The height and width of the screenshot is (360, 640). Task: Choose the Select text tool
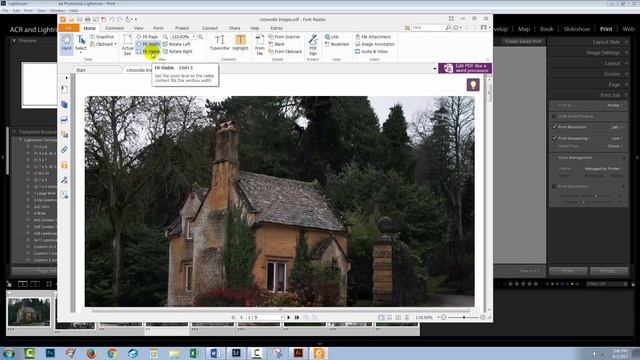point(81,43)
